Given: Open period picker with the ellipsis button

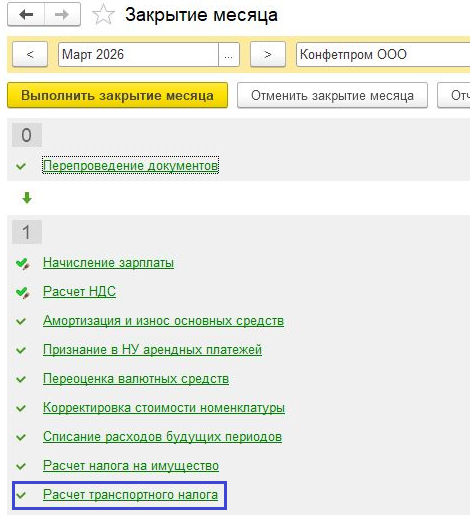Looking at the screenshot, I should [229, 54].
